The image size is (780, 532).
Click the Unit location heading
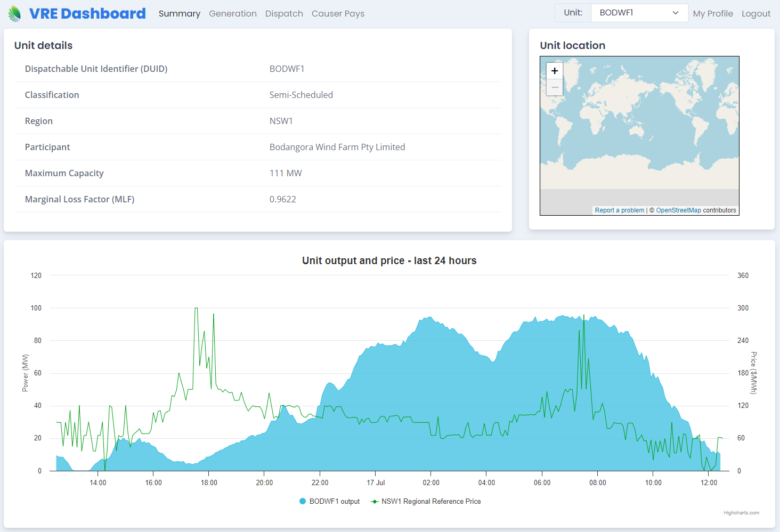click(573, 45)
